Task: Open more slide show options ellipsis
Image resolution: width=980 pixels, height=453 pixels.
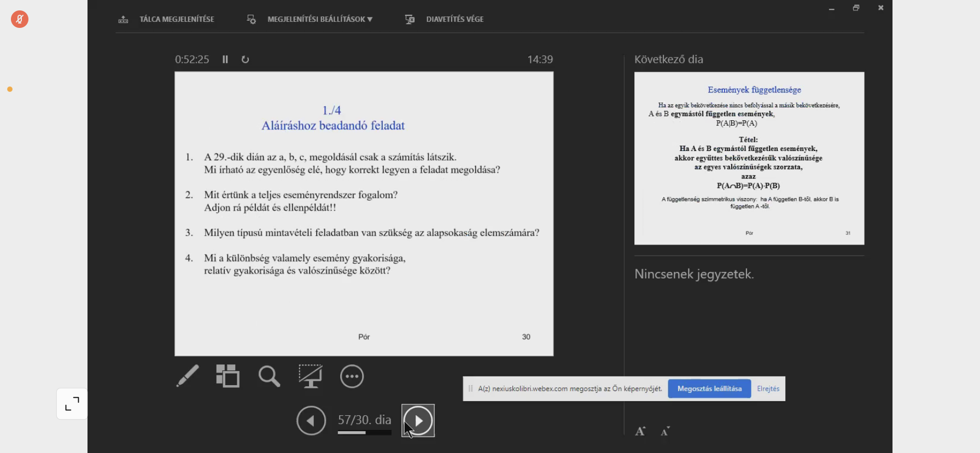Action: 352,376
